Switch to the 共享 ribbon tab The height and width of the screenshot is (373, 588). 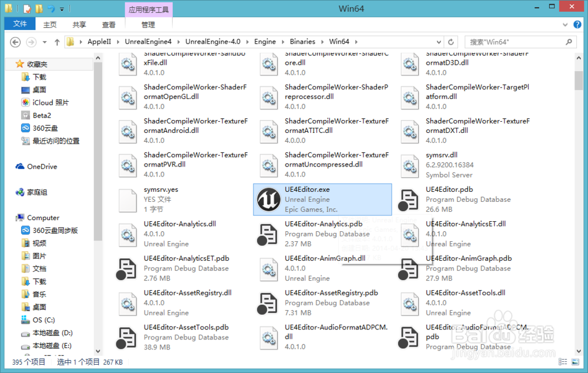pyautogui.click(x=79, y=25)
